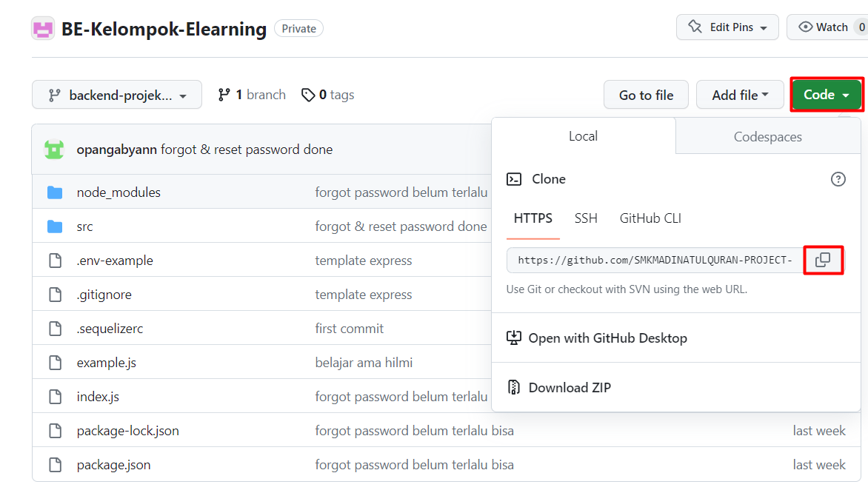Click the opangabyann user avatar
This screenshot has height=490, width=868.
click(x=54, y=150)
